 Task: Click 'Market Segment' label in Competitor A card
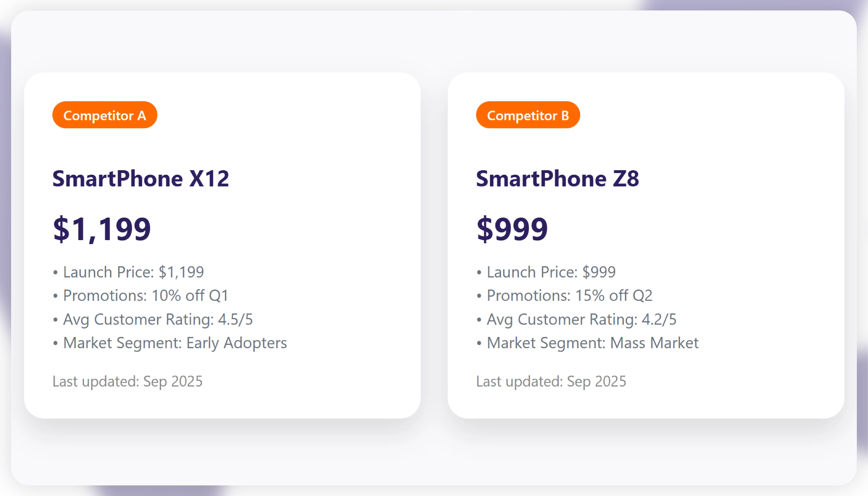122,343
